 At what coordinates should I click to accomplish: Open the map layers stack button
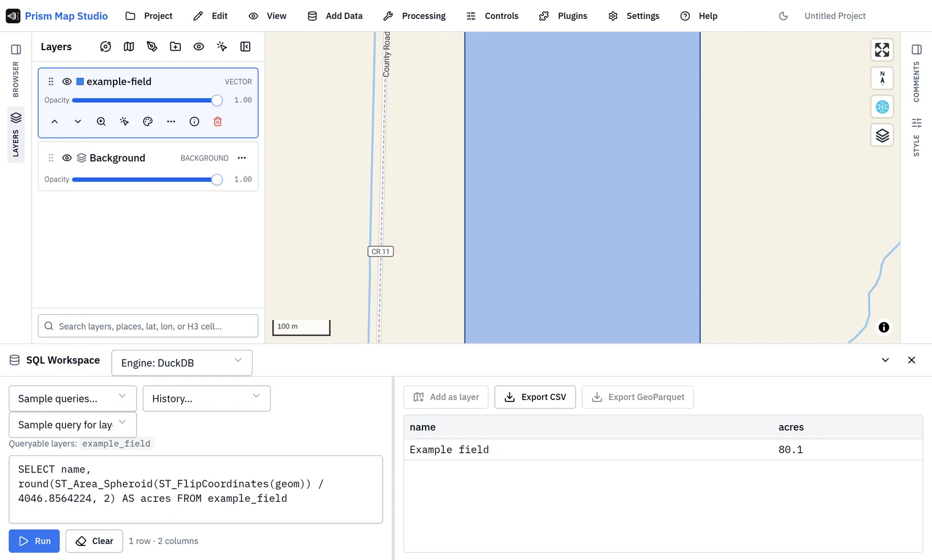click(882, 135)
